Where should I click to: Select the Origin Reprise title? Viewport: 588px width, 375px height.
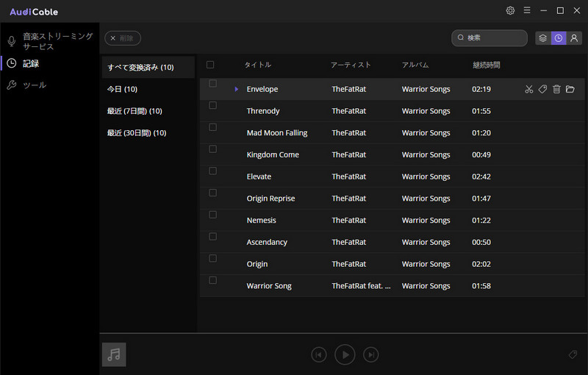(x=270, y=199)
